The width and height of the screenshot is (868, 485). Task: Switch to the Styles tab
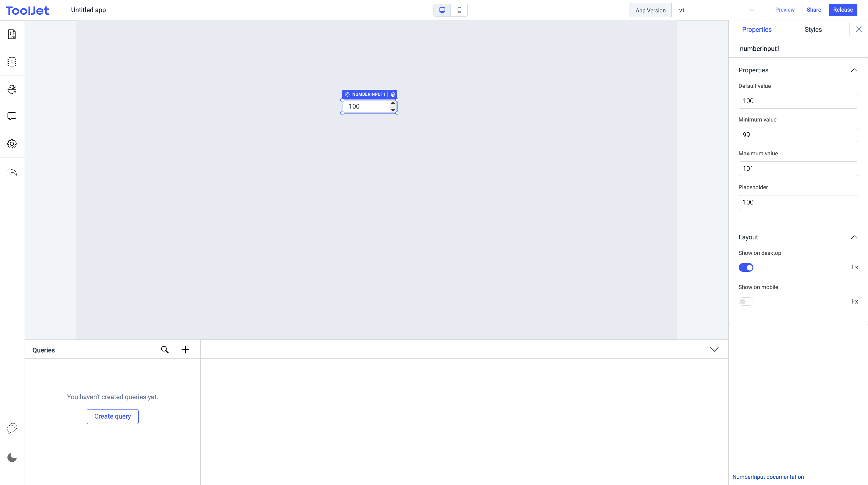coord(813,30)
